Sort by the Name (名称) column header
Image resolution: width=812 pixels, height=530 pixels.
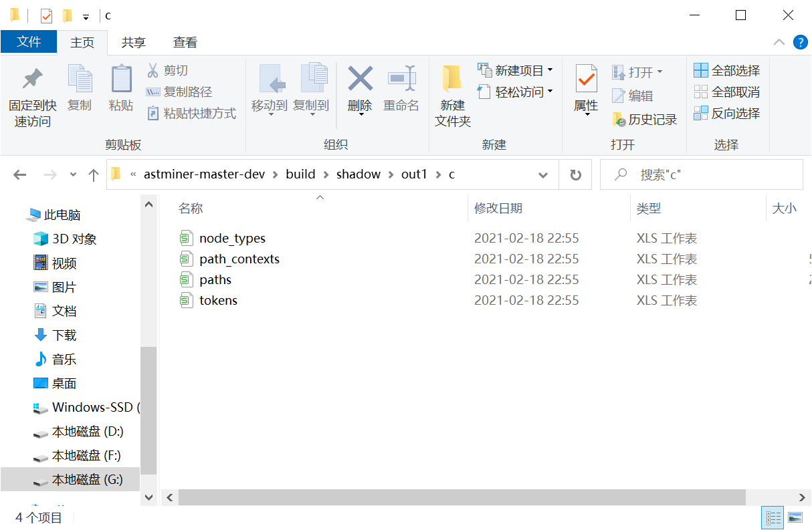point(191,209)
